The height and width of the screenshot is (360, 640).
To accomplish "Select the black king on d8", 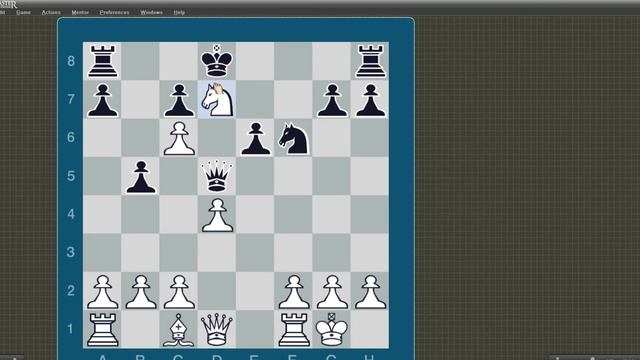I will [217, 61].
